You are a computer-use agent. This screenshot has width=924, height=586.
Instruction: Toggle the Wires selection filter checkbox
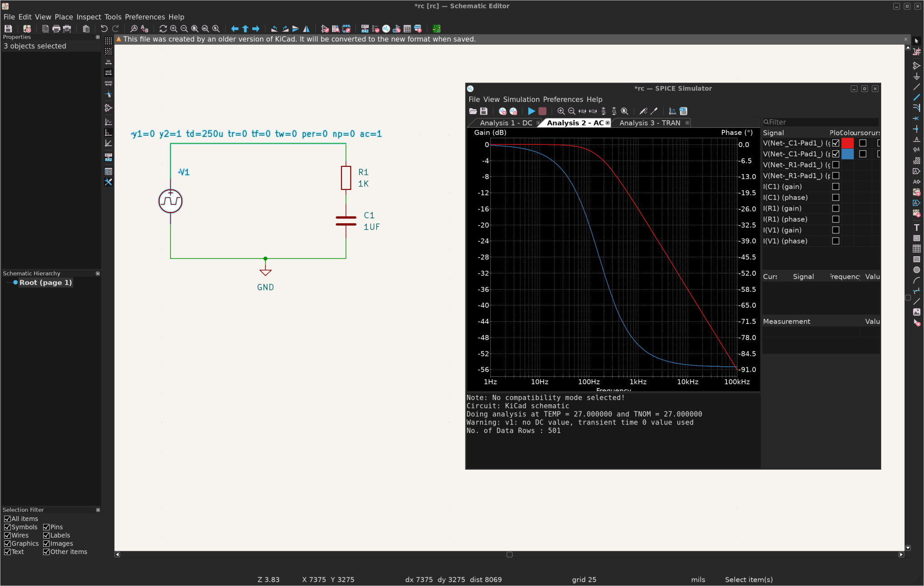(7, 535)
